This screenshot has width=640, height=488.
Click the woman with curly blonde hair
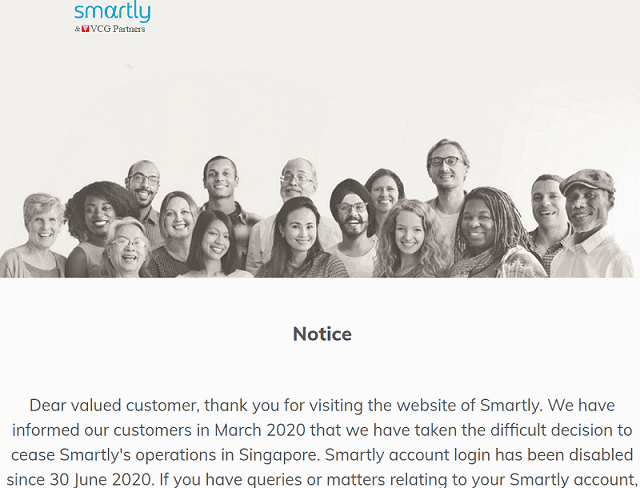[x=411, y=239]
